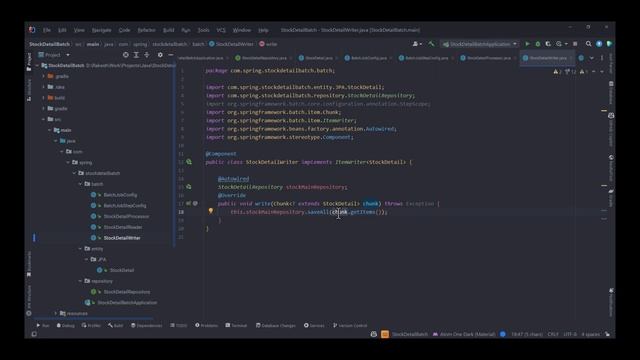The height and width of the screenshot is (360, 640).
Task: Open the Navigate menu
Action: tap(101, 30)
